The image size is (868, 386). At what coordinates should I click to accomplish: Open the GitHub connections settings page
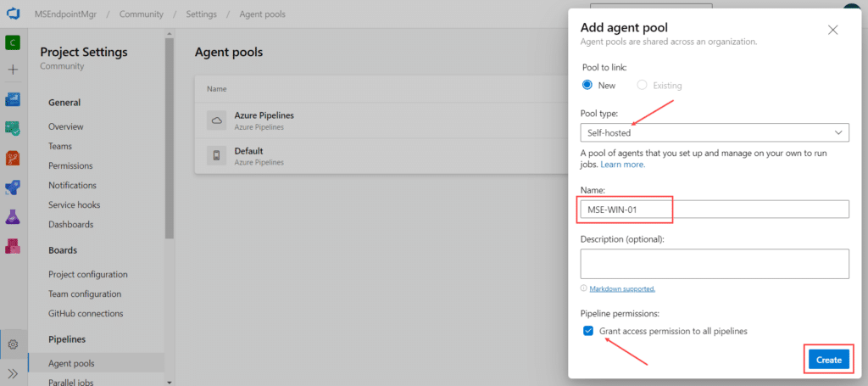click(x=86, y=313)
